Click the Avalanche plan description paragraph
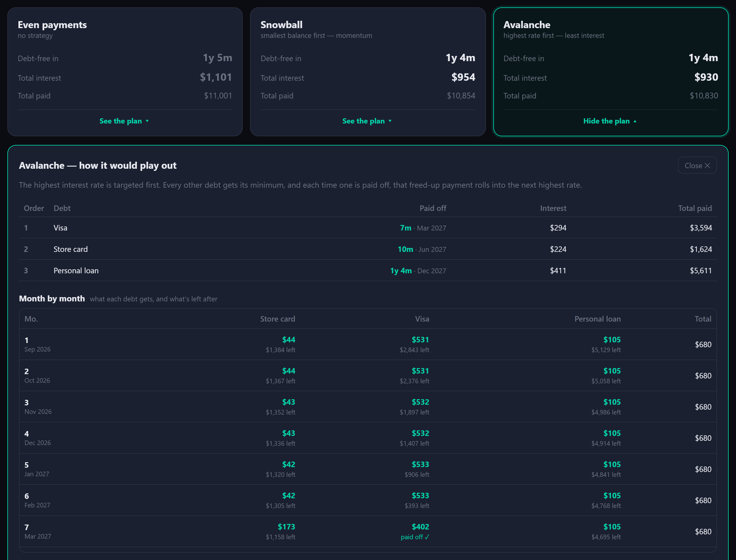 300,185
